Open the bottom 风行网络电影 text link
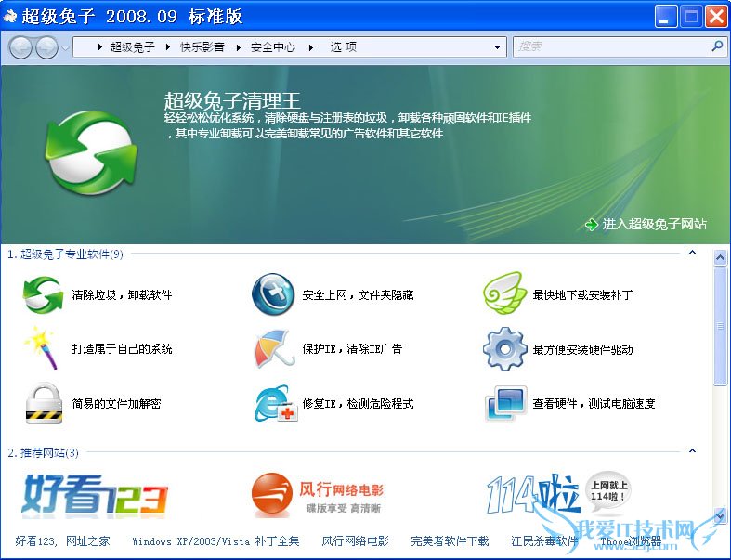 355,540
